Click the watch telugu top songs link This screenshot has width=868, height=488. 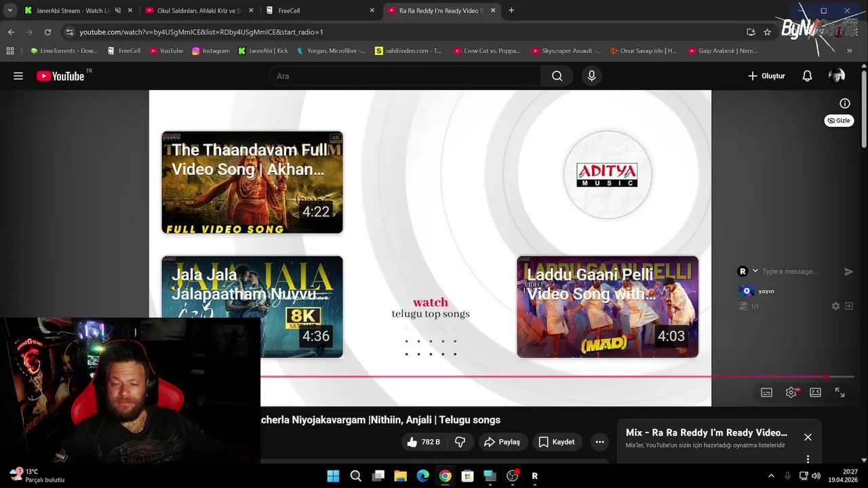click(x=431, y=308)
